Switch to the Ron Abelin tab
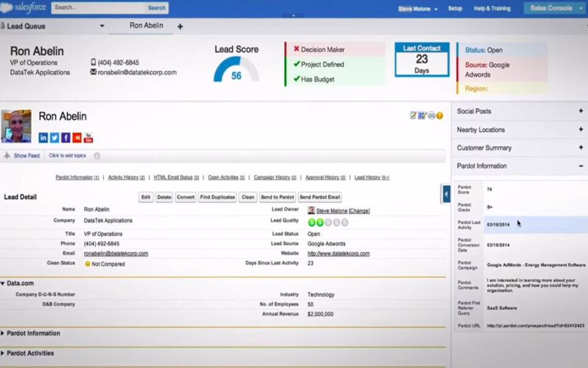Viewport: 588px width, 368px height. pyautogui.click(x=146, y=26)
